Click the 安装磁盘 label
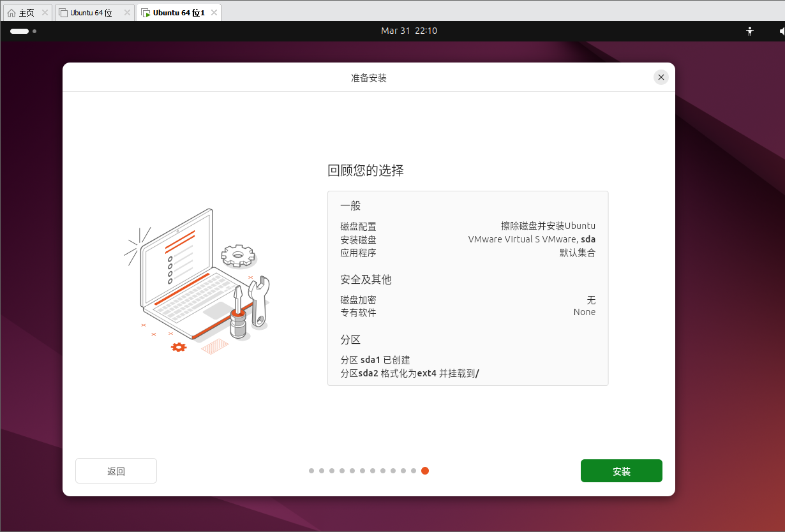The height and width of the screenshot is (532, 785). click(358, 240)
